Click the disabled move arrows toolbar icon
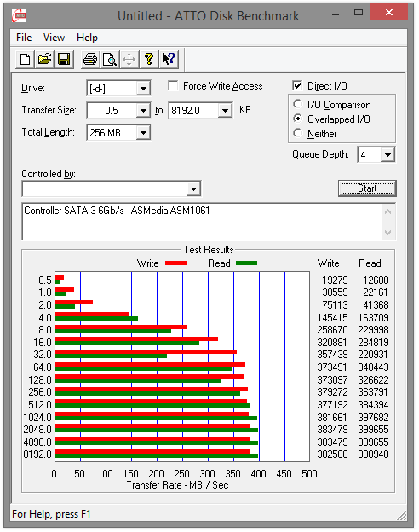419x532 pixels. coord(129,60)
